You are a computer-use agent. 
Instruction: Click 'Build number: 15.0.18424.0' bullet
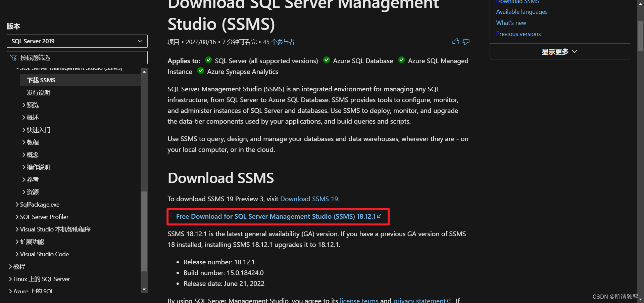tap(224, 273)
